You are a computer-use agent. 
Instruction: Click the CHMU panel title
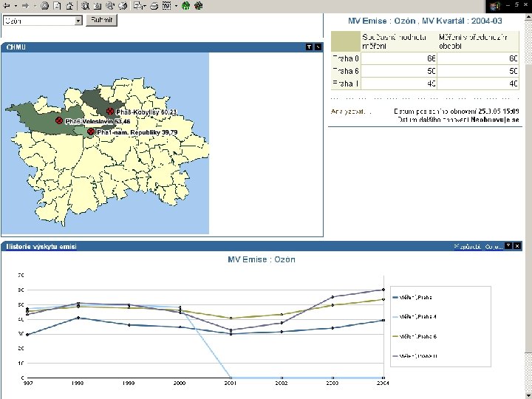16,47
